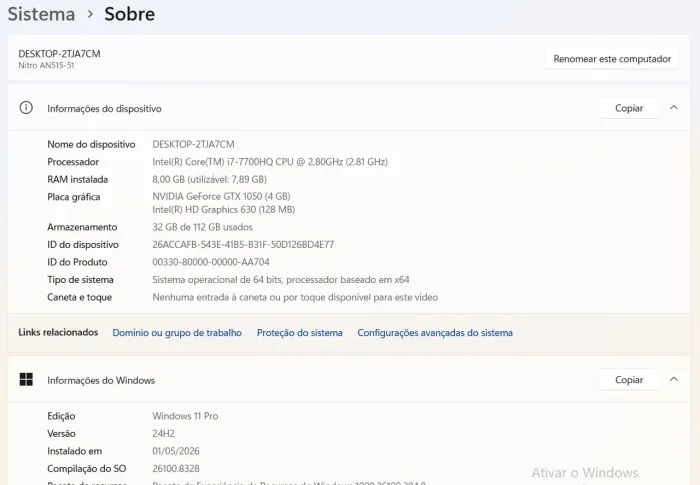This screenshot has height=485, width=700.
Task: Click the Sobre page title
Action: (129, 14)
